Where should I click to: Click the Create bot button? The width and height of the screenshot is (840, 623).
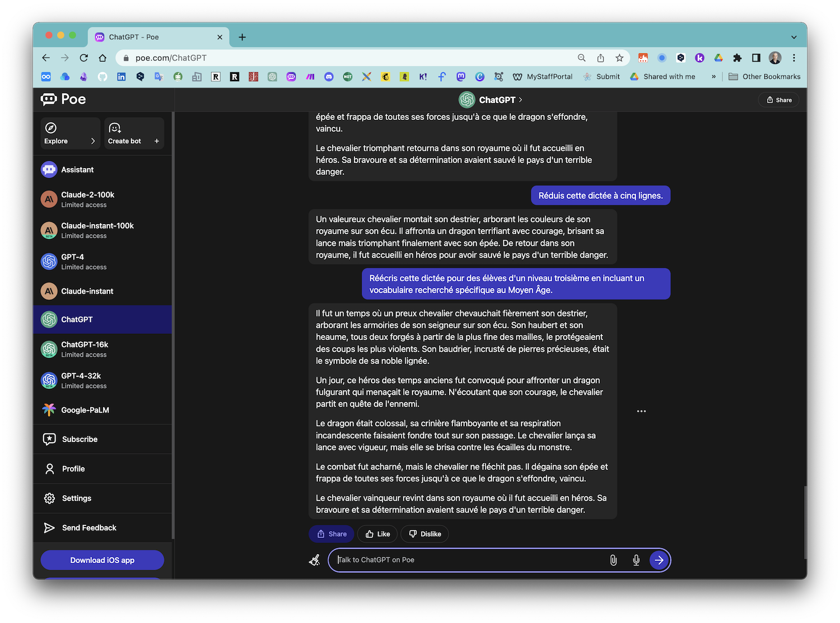pos(134,133)
